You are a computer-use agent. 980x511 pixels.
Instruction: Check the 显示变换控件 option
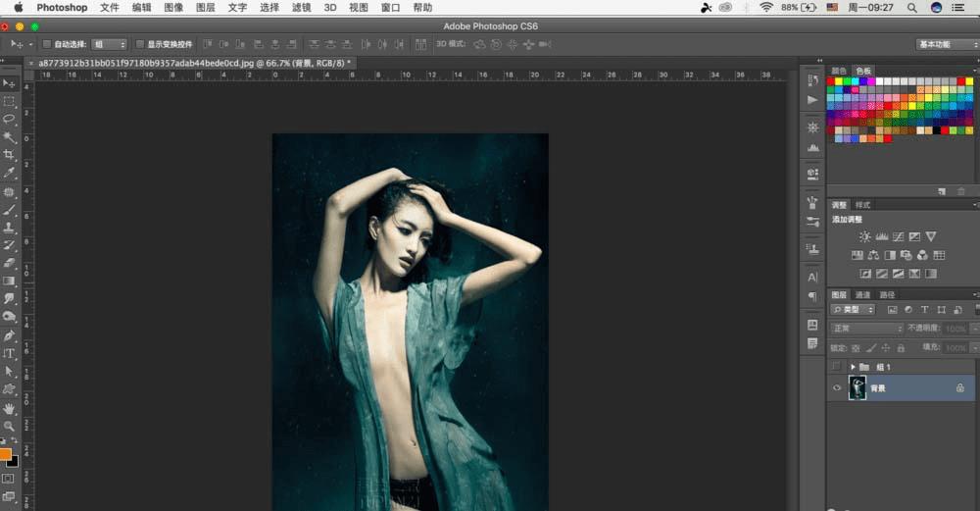coord(139,44)
